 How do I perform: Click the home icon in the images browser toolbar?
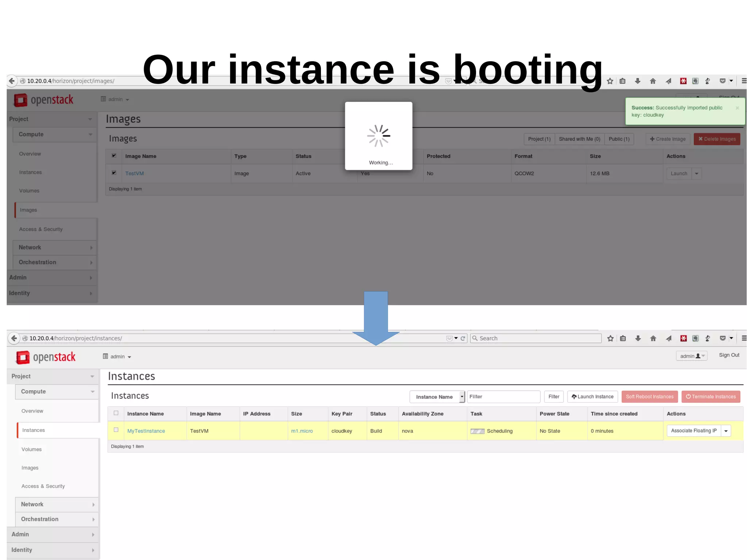pos(653,81)
